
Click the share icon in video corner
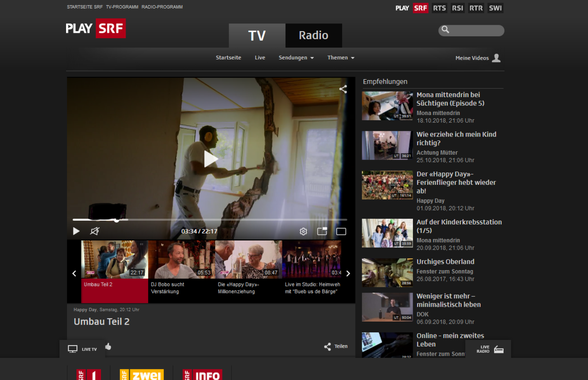[x=343, y=89]
